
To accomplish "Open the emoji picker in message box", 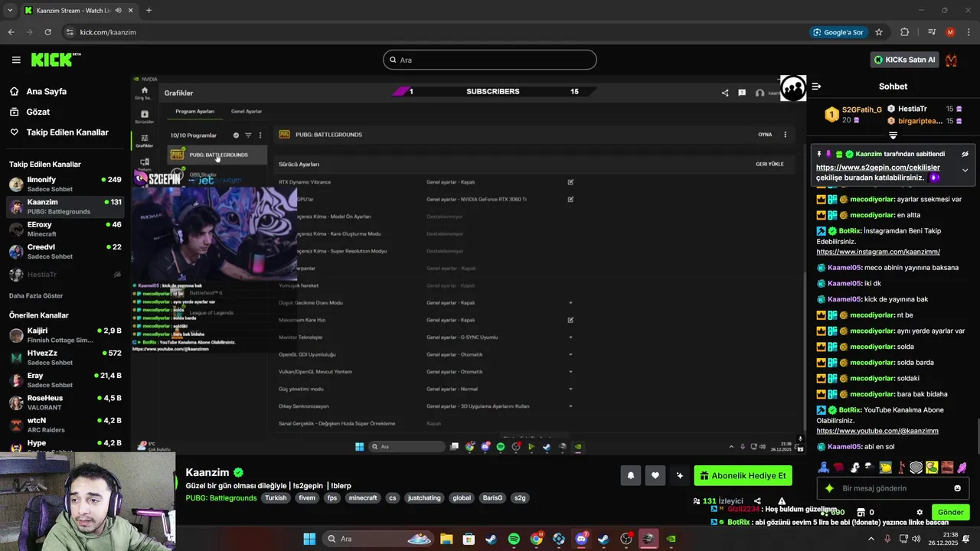I will [x=957, y=488].
